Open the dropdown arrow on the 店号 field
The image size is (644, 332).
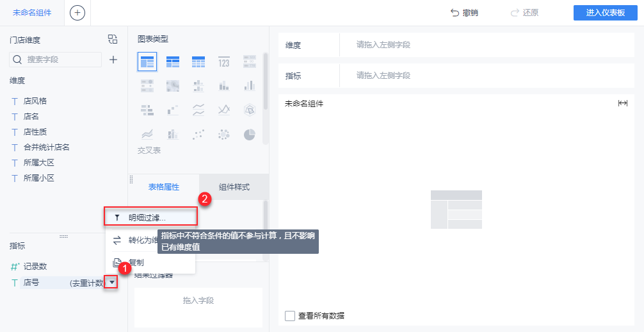pyautogui.click(x=112, y=282)
